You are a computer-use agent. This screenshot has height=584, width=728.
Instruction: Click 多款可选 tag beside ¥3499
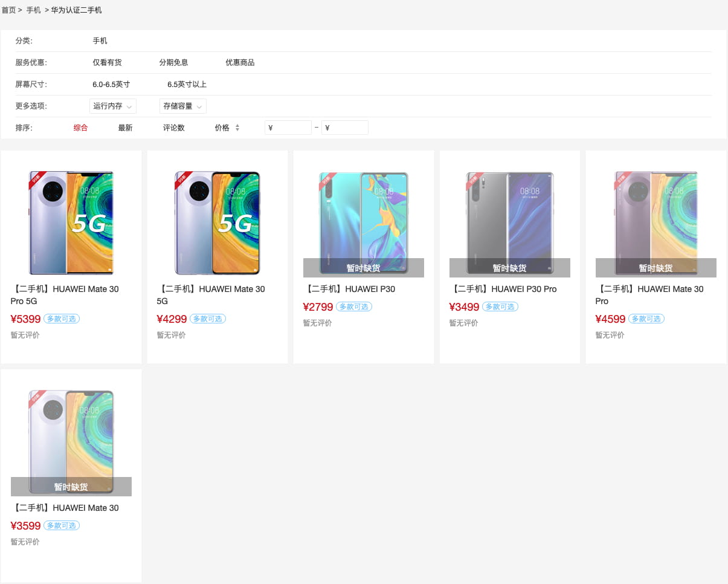(500, 307)
